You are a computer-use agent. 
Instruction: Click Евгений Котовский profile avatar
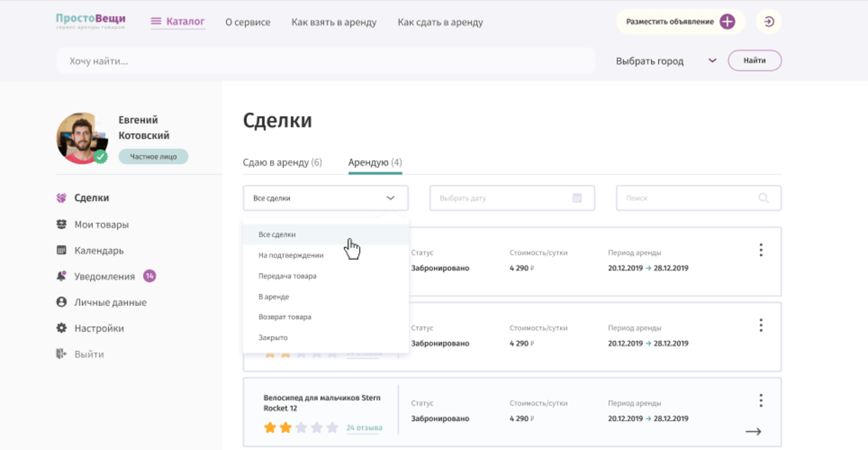tap(82, 137)
